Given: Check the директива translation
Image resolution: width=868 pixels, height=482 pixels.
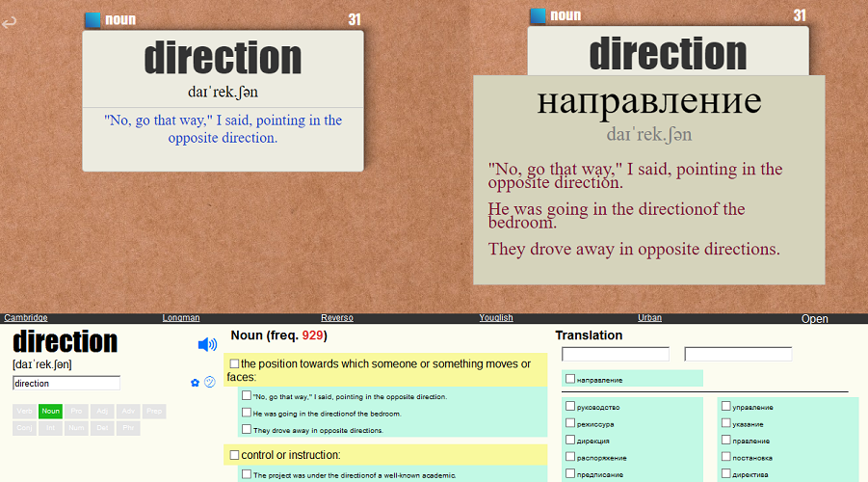Looking at the screenshot, I should tap(725, 473).
